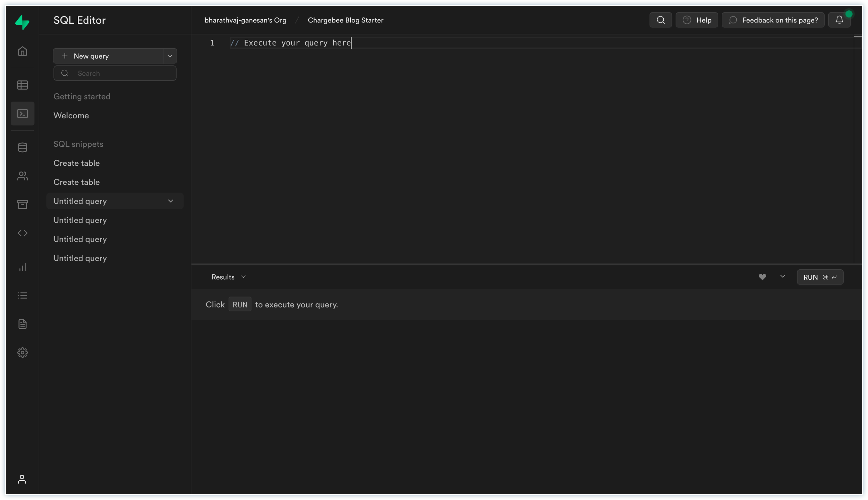Expand the New query dropdown arrow
Viewport: 868px width, 500px height.
click(170, 56)
